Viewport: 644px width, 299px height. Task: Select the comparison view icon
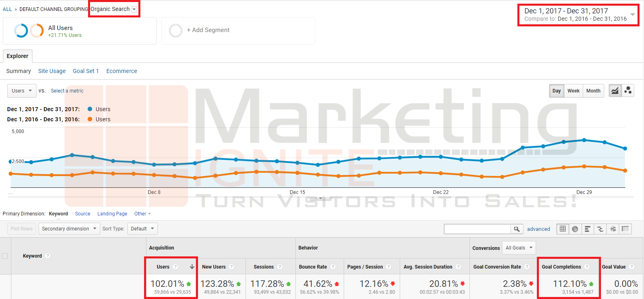click(x=600, y=229)
